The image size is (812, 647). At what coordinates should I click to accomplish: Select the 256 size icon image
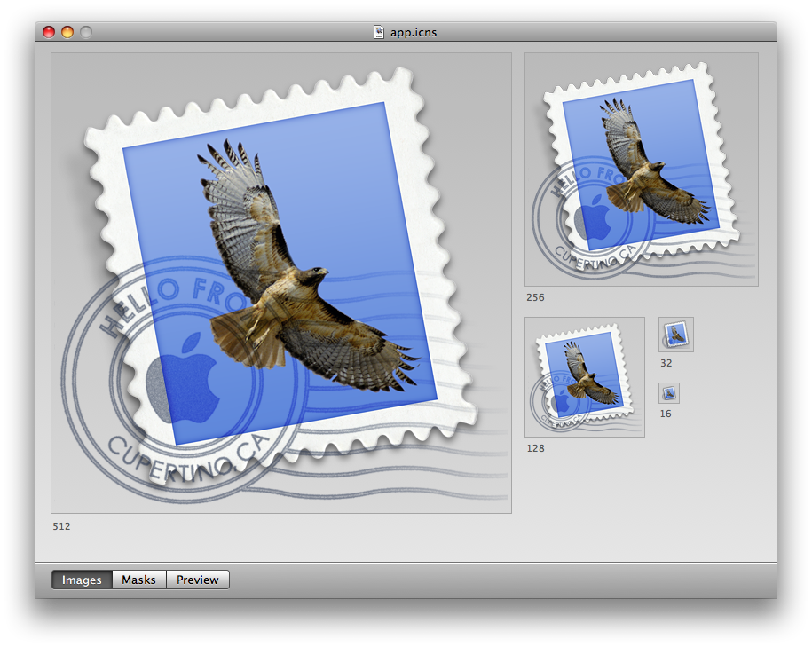(642, 170)
